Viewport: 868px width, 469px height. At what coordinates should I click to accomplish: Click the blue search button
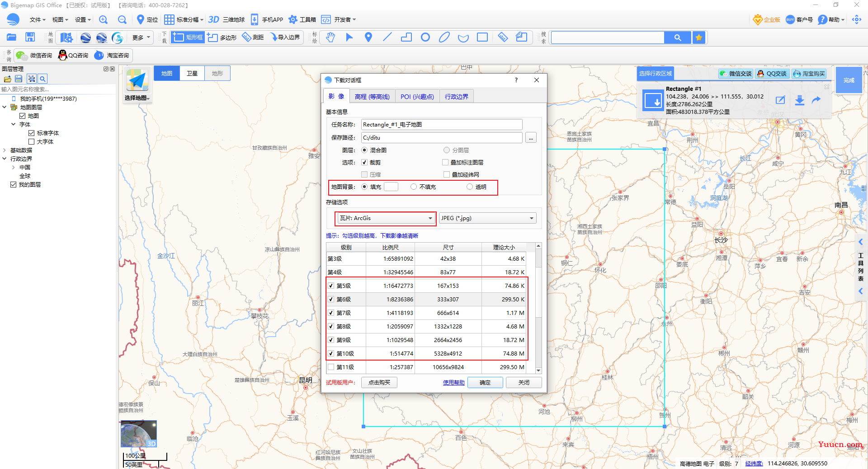[677, 38]
